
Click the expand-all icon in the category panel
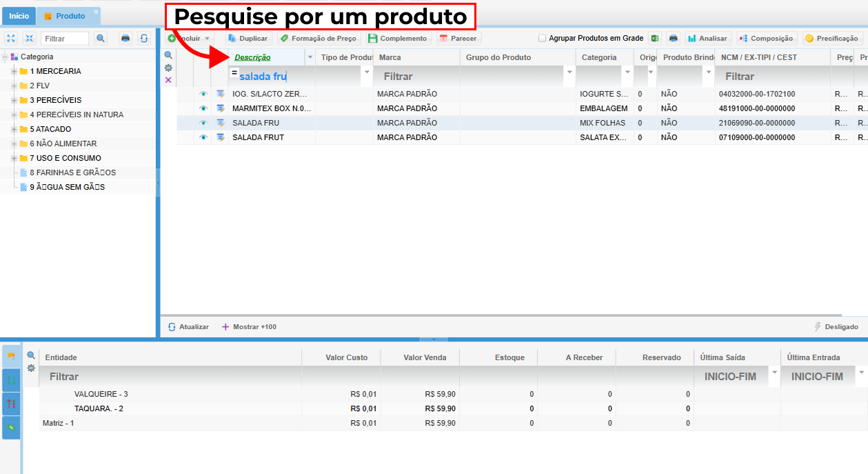(11, 39)
